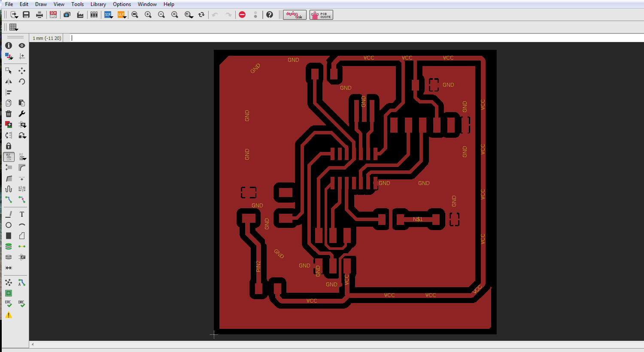Screen dimensions: 644x352
Task: Toggle the Lock tool
Action: 9,146
